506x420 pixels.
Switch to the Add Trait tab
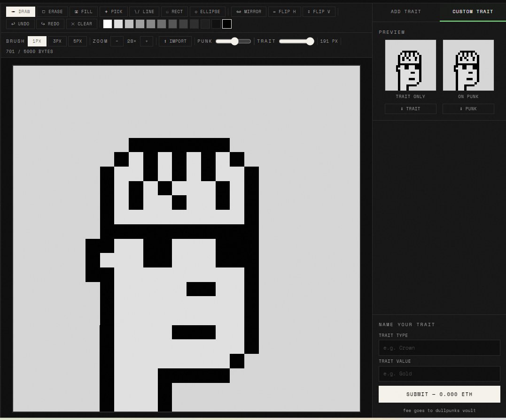(x=406, y=12)
